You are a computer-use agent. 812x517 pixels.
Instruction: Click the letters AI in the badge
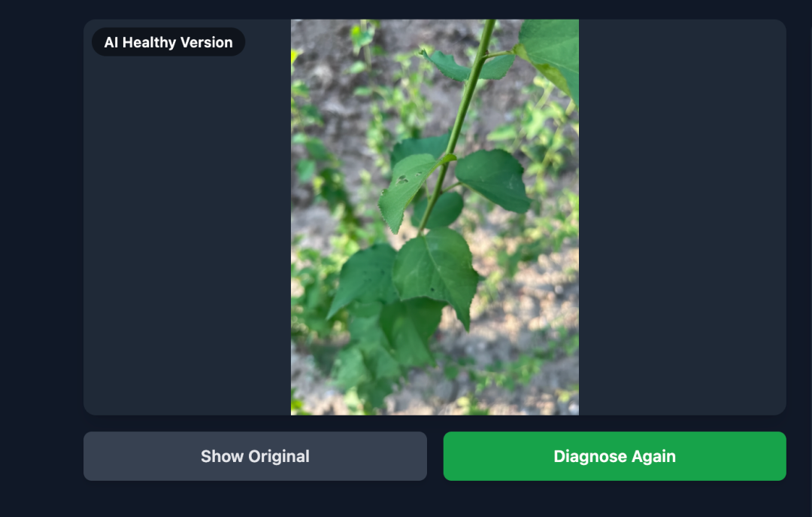(x=111, y=43)
